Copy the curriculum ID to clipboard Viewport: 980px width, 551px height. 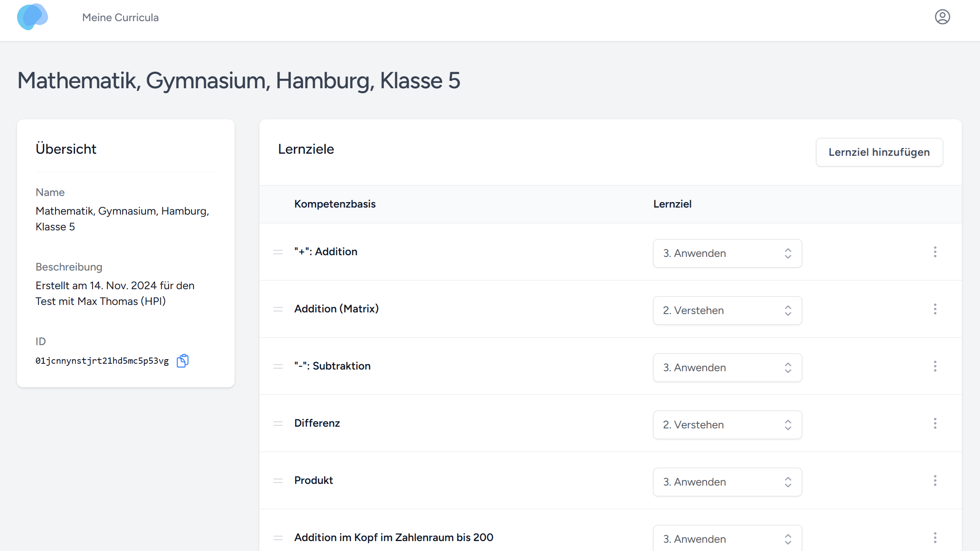(182, 361)
